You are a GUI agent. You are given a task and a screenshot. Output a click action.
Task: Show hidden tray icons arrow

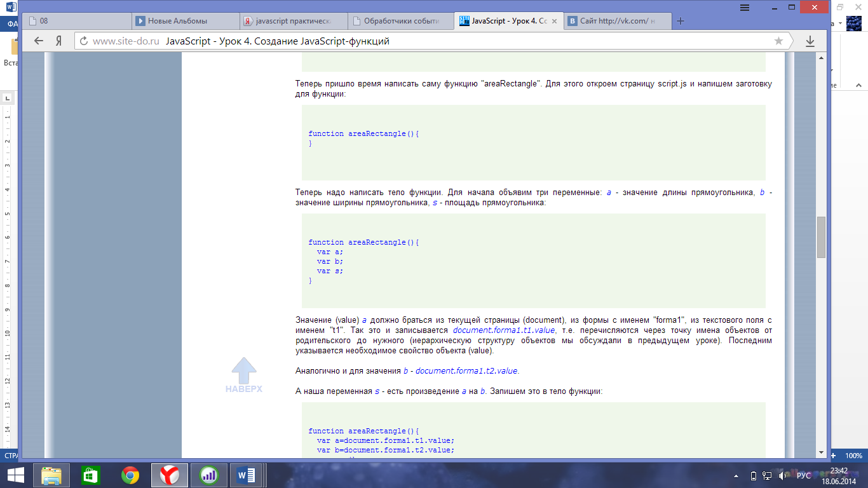(736, 475)
